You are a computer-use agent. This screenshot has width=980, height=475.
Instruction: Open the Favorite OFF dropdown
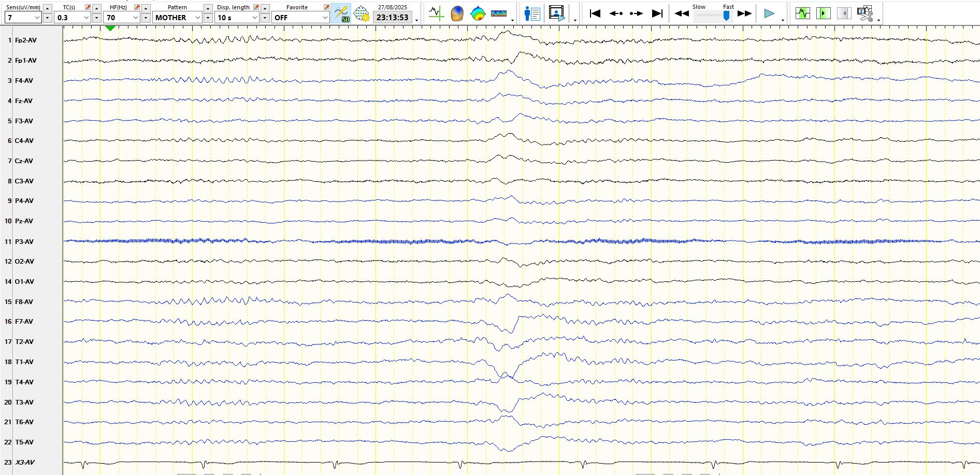[325, 18]
